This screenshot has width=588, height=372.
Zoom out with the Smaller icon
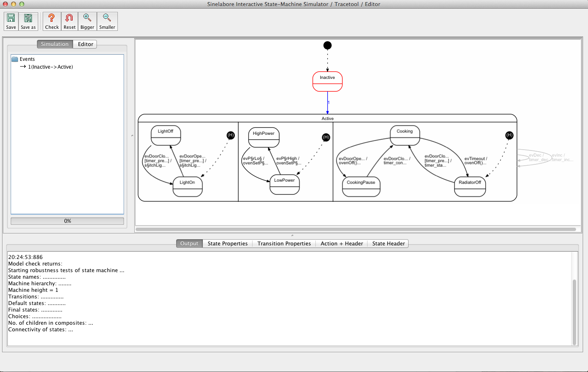pos(107,21)
